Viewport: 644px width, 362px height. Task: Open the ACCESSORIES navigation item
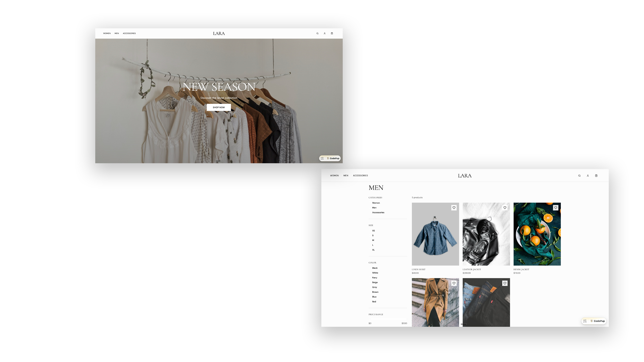[x=360, y=175]
